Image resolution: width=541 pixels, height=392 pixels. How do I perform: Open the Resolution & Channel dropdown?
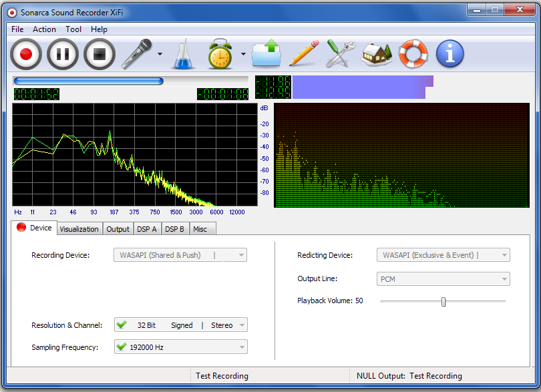(x=181, y=325)
